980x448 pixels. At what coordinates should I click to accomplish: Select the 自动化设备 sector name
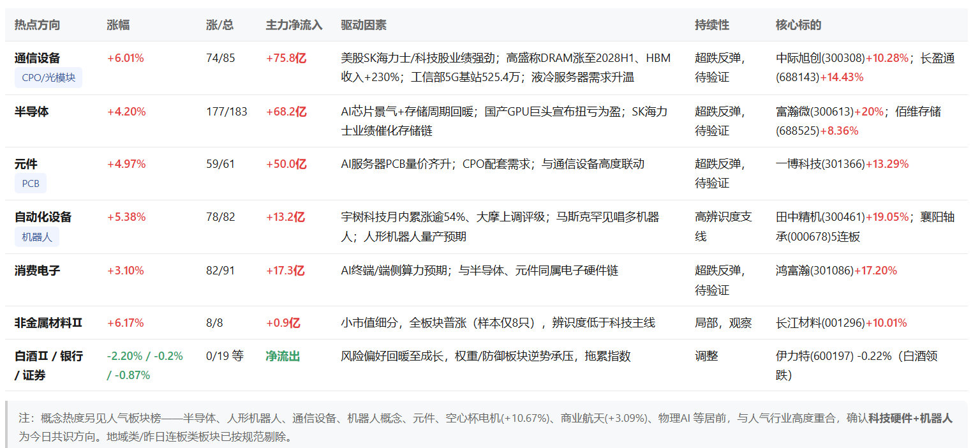tap(43, 217)
